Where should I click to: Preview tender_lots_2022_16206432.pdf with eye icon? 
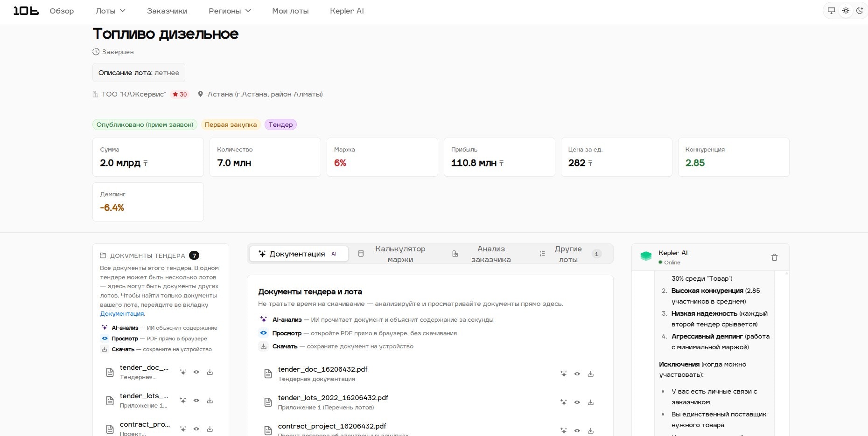tap(577, 402)
